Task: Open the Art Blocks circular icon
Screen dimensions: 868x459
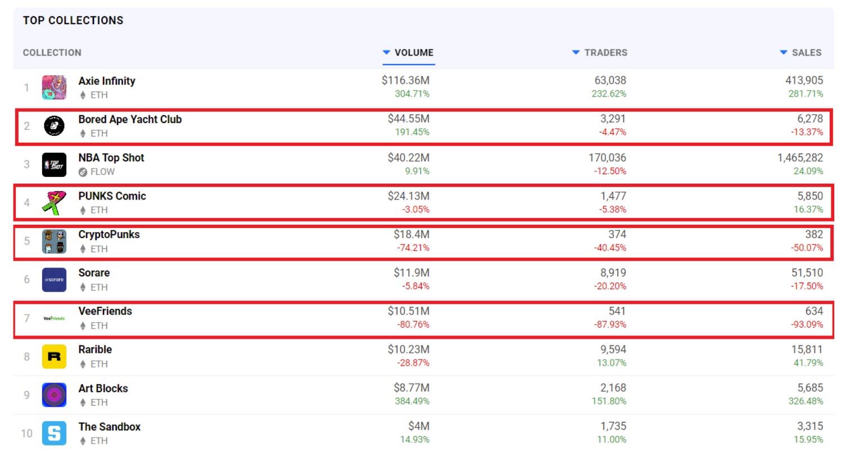Action: coord(54,395)
